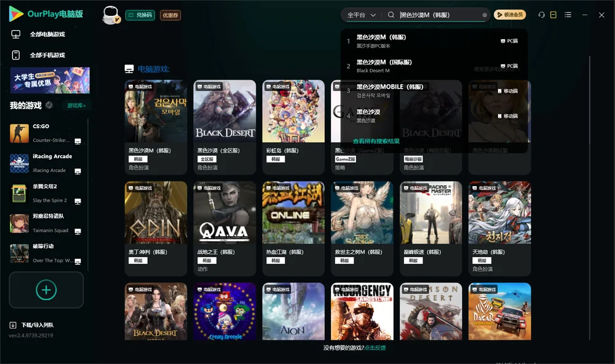Open the 黑色沙漠 (全区服) game card
Image resolution: width=615 pixels, height=364 pixels.
(224, 127)
